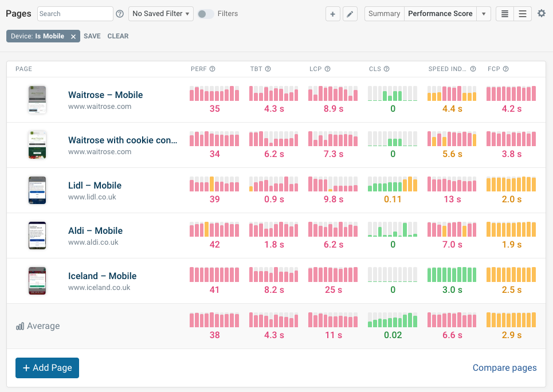The width and height of the screenshot is (553, 392).
Task: Click Aldi – Mobile Speed Index 7.0 s
Action: pyautogui.click(x=452, y=244)
